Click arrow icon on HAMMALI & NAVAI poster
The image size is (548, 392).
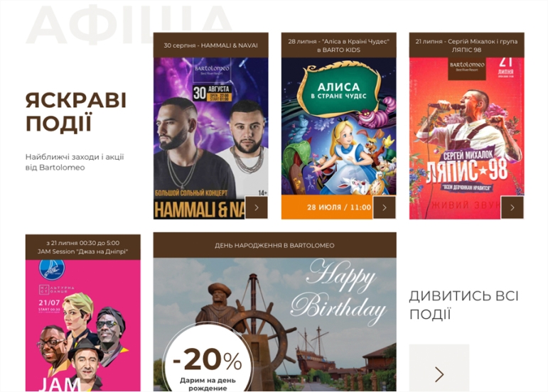[x=257, y=207]
